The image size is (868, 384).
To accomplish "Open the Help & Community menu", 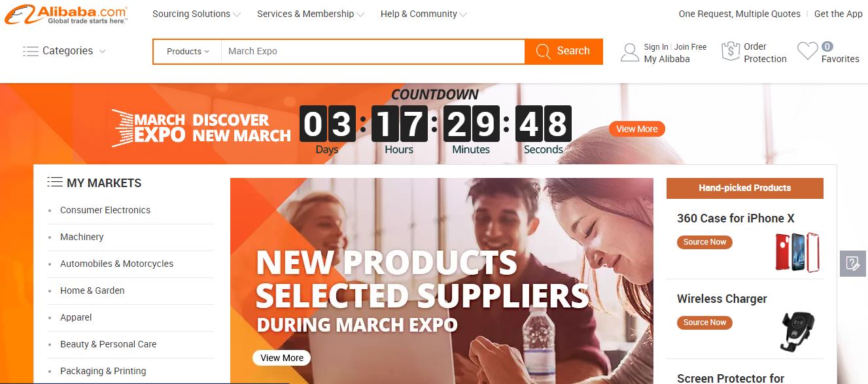I will click(424, 14).
